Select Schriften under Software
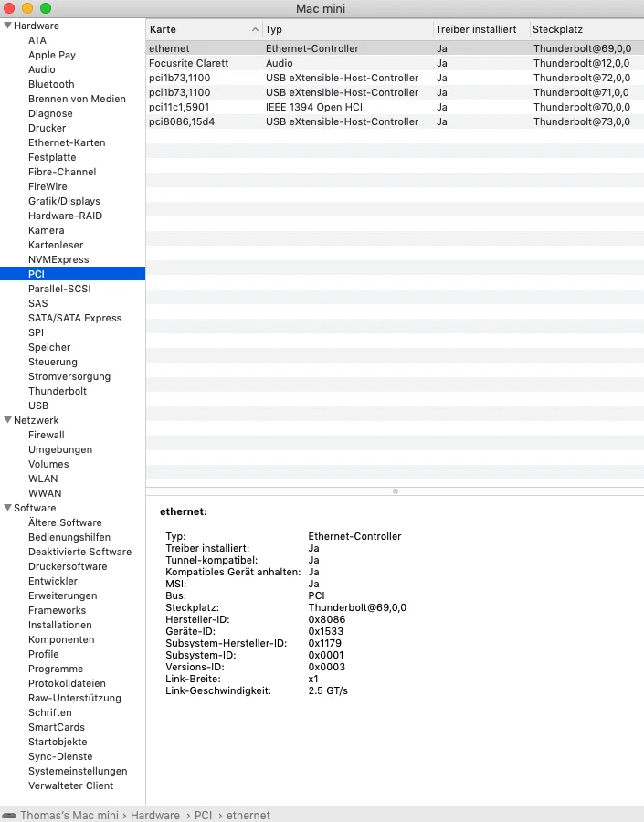Viewport: 644px width, 822px height. [x=50, y=712]
